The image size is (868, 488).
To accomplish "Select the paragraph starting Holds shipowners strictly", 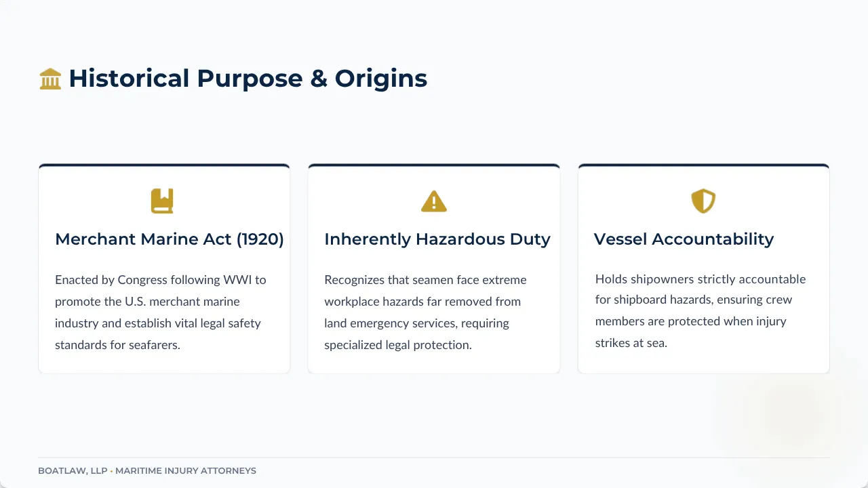I will [701, 310].
